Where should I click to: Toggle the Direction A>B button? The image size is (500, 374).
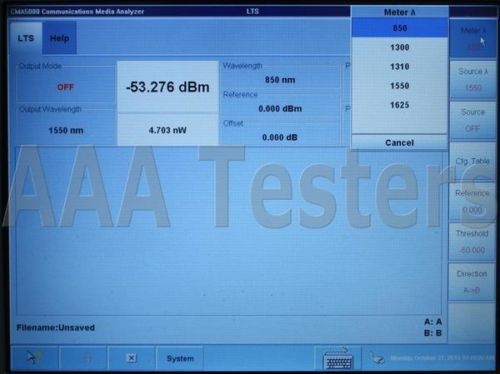(472, 282)
